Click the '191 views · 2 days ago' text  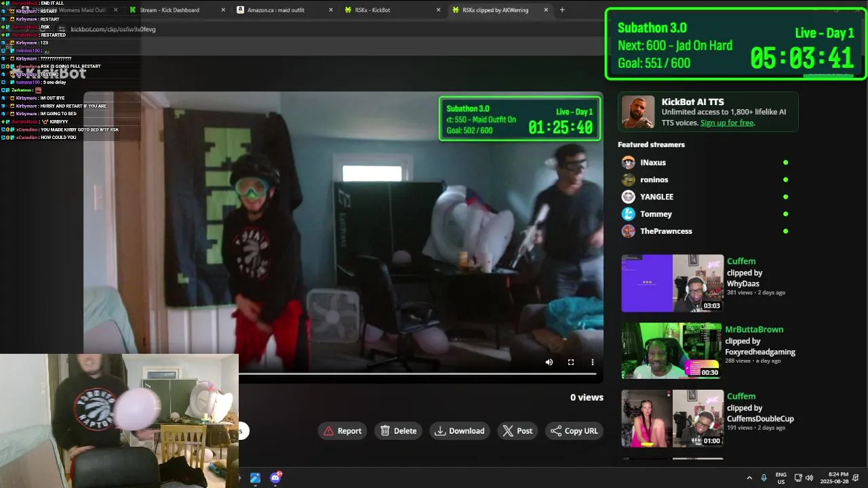click(756, 428)
